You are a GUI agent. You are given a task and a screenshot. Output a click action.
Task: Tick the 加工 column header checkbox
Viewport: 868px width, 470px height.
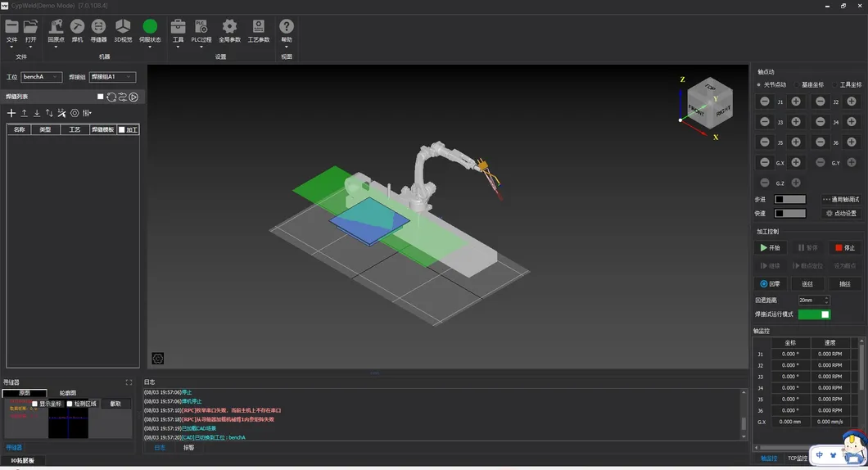pos(122,129)
